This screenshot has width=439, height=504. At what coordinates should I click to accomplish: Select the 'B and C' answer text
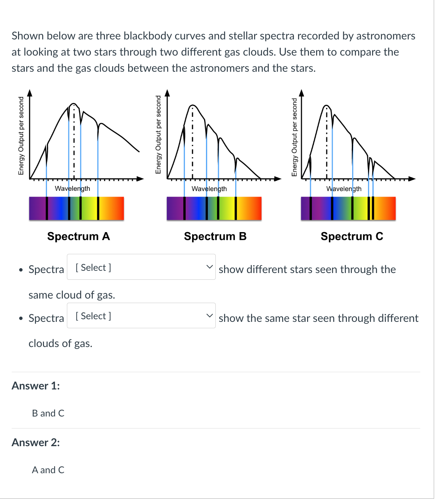click(x=48, y=413)
